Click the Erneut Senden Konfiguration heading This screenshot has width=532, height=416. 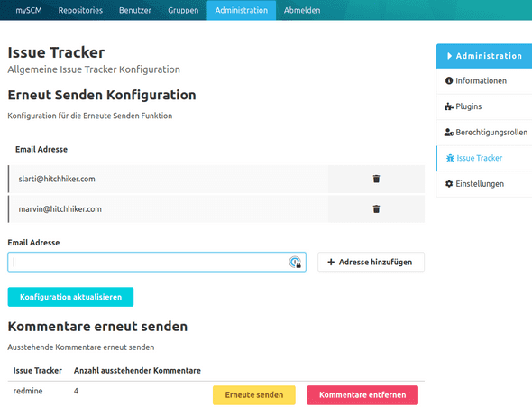click(x=102, y=95)
